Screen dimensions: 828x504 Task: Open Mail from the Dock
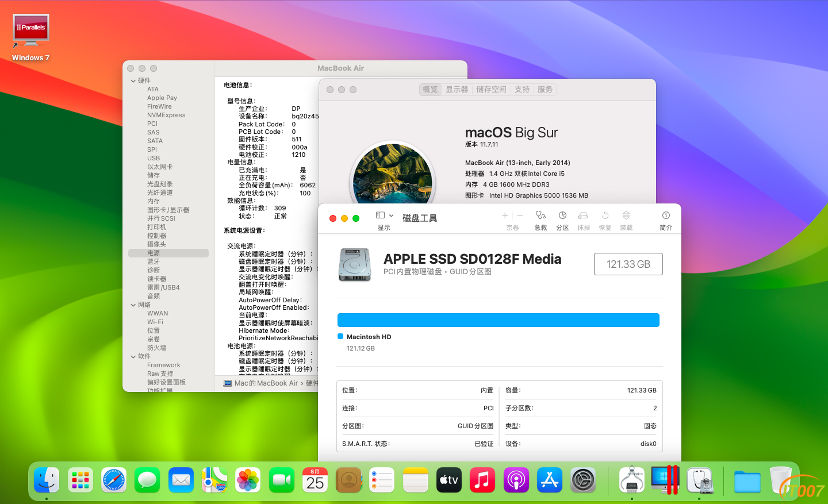[181, 480]
